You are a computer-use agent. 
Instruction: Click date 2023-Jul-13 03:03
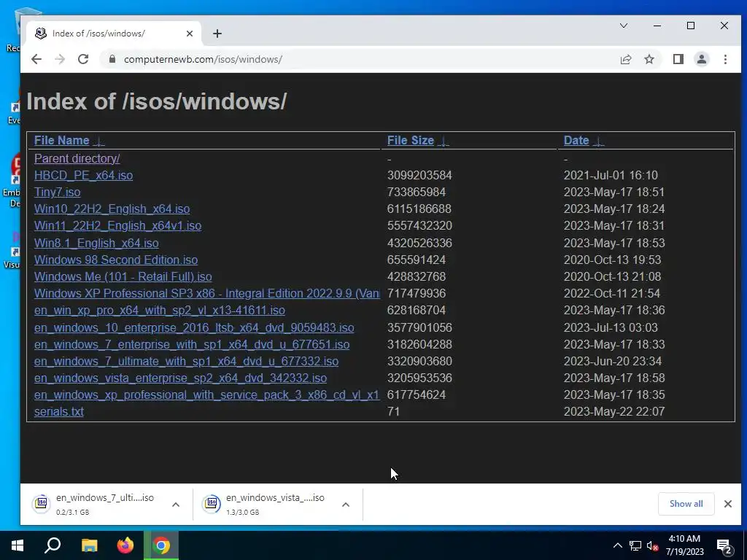(x=611, y=327)
